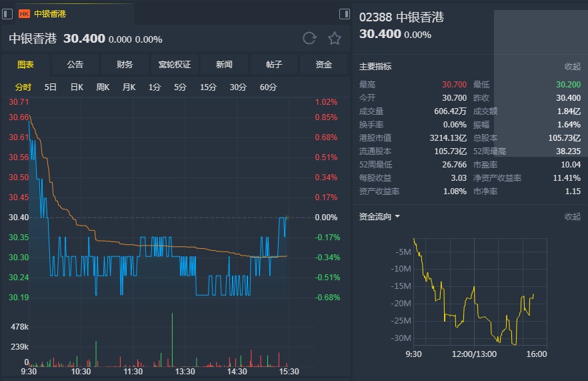The height and width of the screenshot is (381, 588).
Task: Open the 财务 tab
Action: [125, 65]
